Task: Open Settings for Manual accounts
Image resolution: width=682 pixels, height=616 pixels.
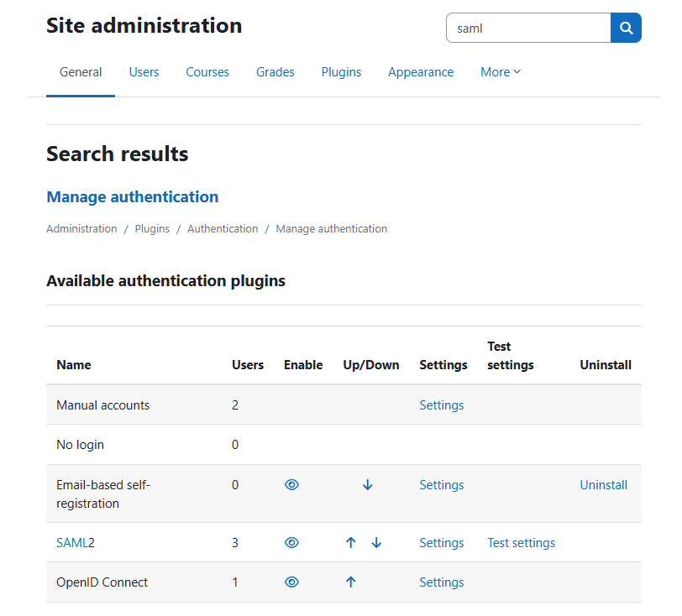Action: coord(442,405)
